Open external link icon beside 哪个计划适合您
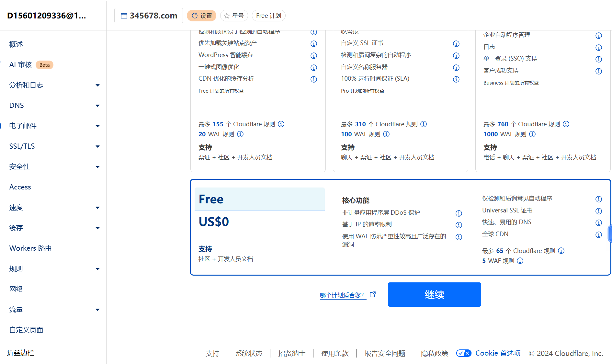The image size is (612, 364). click(x=373, y=294)
